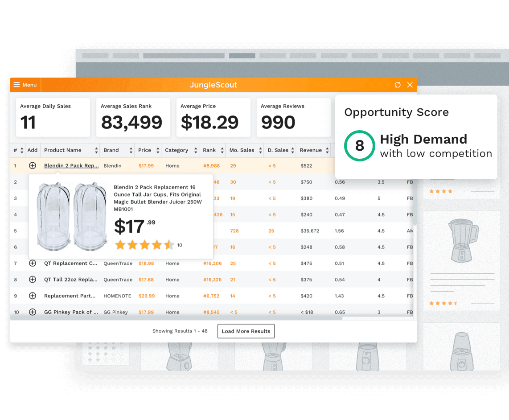Click the revenue value $750
509x420 pixels.
[x=307, y=182]
